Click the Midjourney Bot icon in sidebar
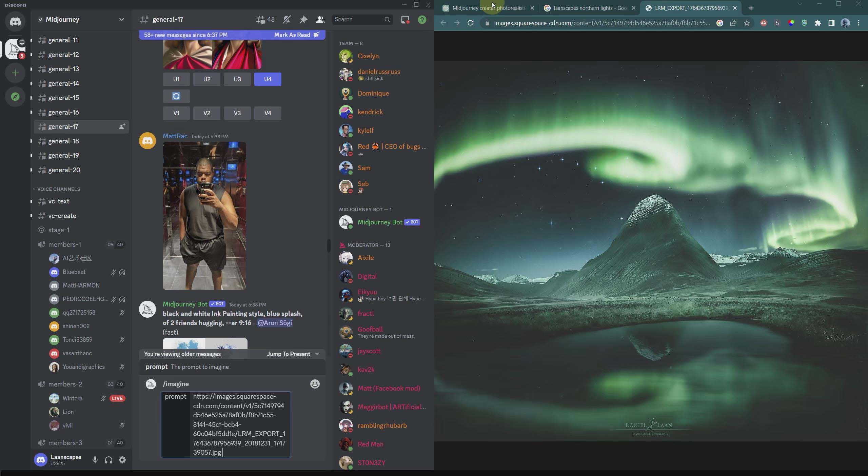Image resolution: width=868 pixels, height=476 pixels. [x=346, y=222]
